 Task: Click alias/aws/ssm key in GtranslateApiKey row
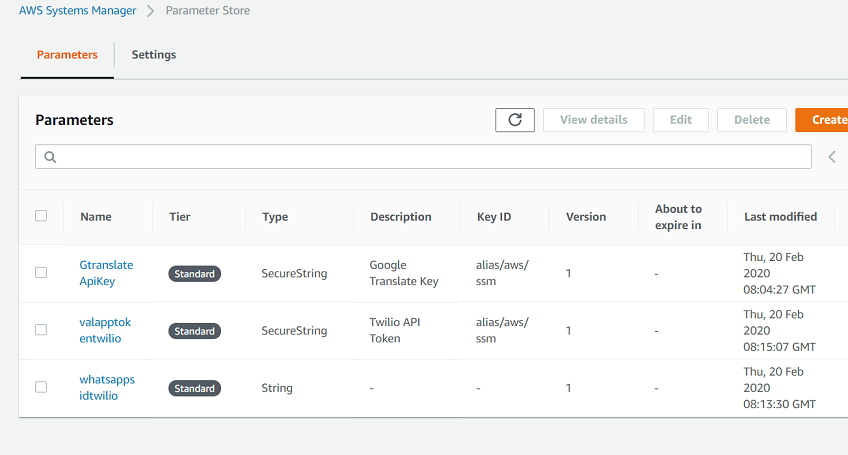[502, 273]
